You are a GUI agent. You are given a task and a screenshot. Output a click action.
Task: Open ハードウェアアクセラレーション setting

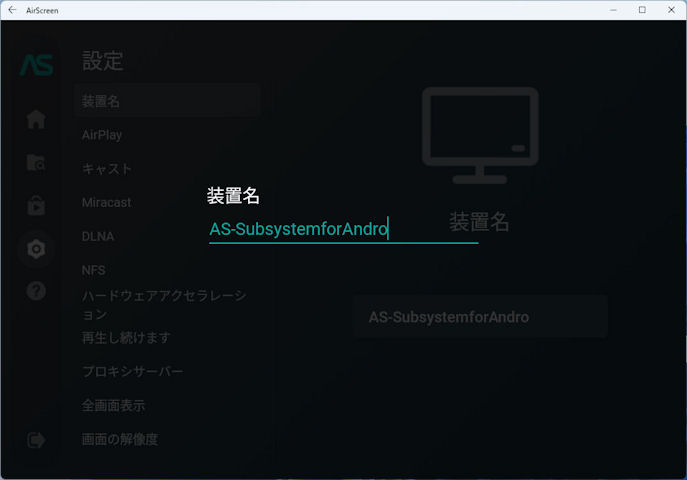(164, 305)
